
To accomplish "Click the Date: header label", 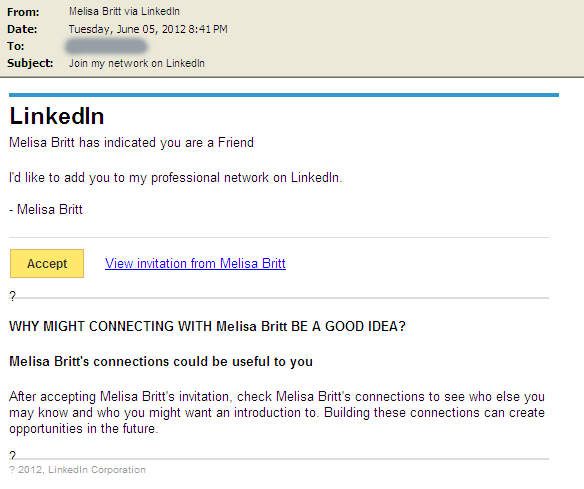I will (x=22, y=29).
